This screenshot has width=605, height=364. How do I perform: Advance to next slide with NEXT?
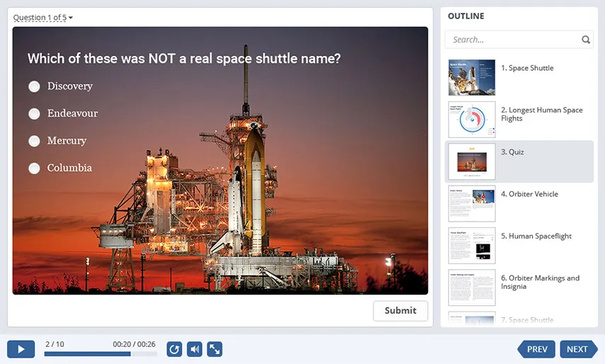click(578, 349)
